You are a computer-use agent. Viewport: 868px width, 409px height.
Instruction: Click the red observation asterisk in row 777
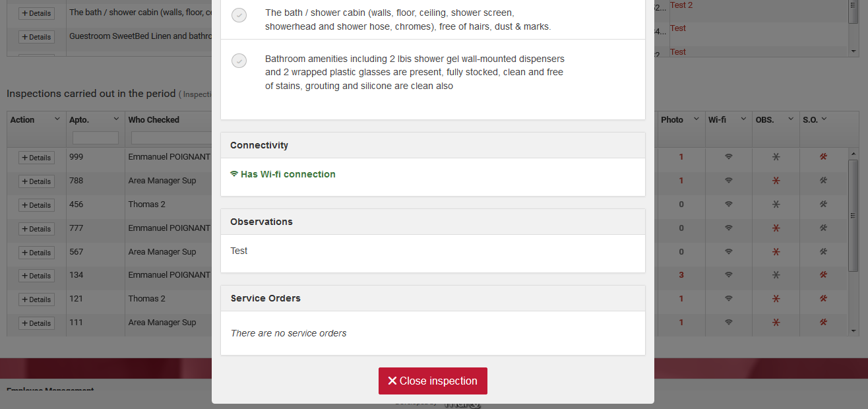pos(776,228)
